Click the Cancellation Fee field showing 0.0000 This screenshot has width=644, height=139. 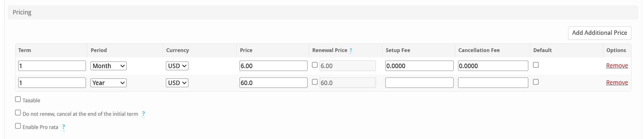[493, 66]
